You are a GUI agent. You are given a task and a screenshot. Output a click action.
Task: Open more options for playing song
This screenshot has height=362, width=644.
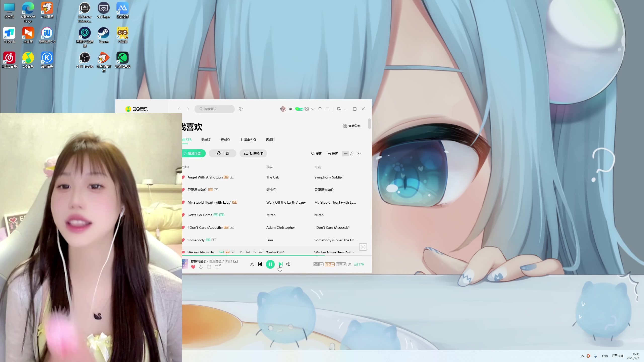(x=209, y=267)
